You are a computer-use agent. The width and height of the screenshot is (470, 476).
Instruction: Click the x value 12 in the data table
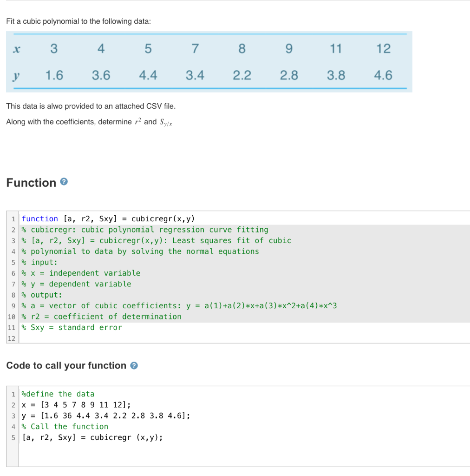(x=384, y=48)
